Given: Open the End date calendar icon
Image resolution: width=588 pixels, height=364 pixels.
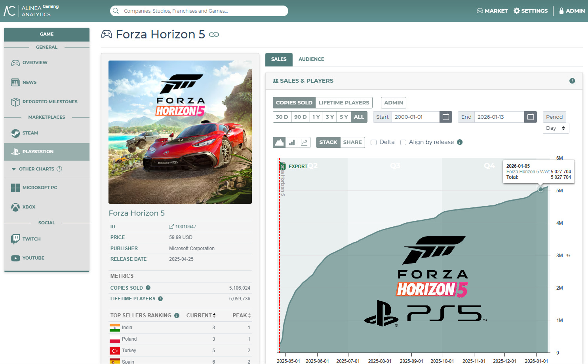Looking at the screenshot, I should [531, 117].
